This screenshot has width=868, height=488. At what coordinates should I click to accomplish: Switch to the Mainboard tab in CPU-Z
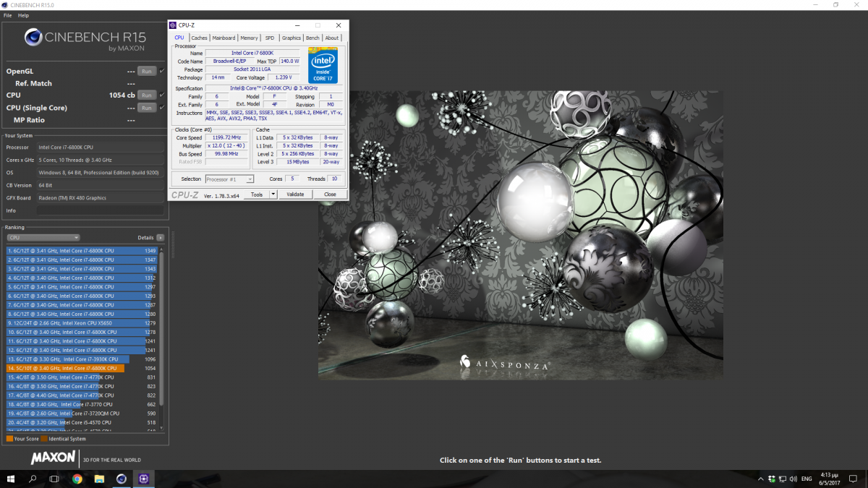(224, 38)
